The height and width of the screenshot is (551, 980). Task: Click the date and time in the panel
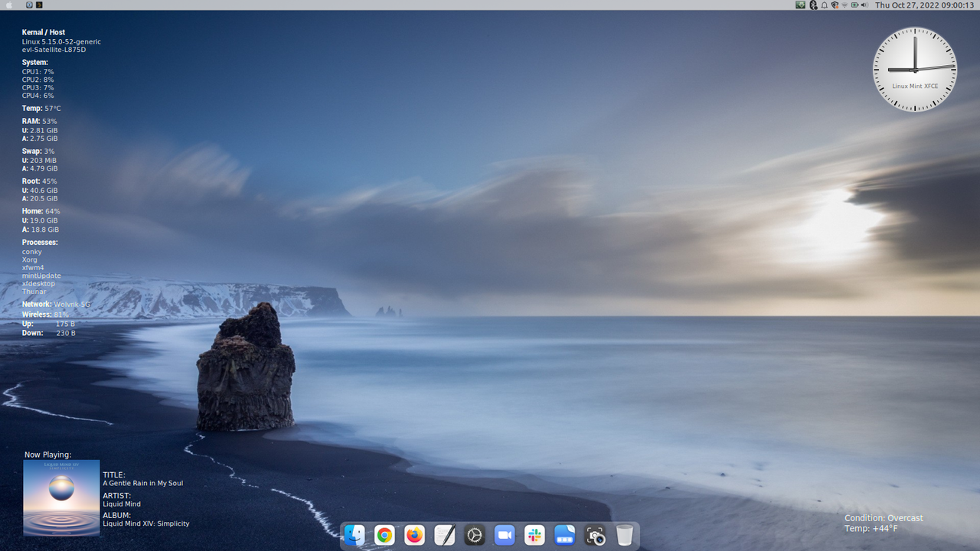coord(924,5)
